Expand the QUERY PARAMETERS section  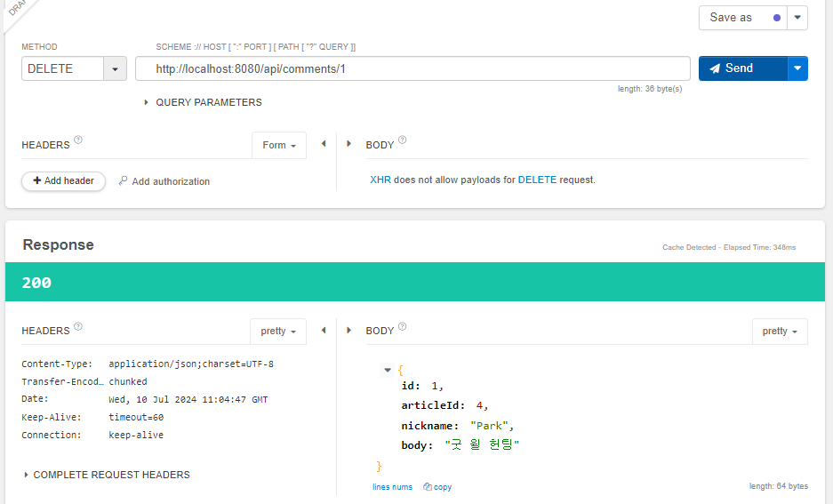[x=203, y=102]
